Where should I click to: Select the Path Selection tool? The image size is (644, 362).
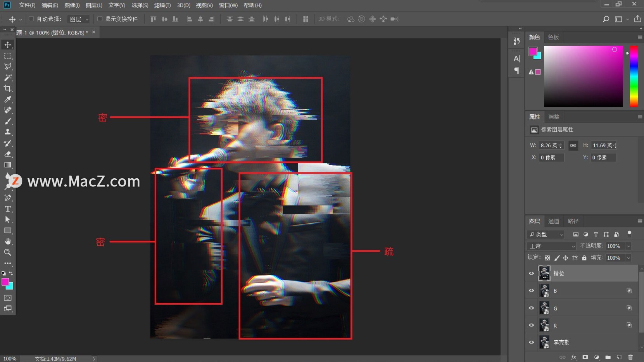[x=8, y=219]
